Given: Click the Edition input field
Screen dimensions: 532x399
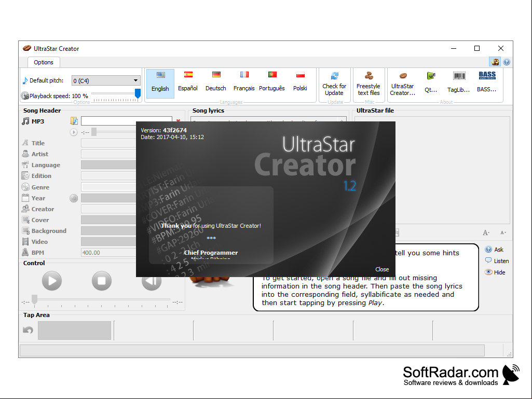Looking at the screenshot, I should (108, 176).
